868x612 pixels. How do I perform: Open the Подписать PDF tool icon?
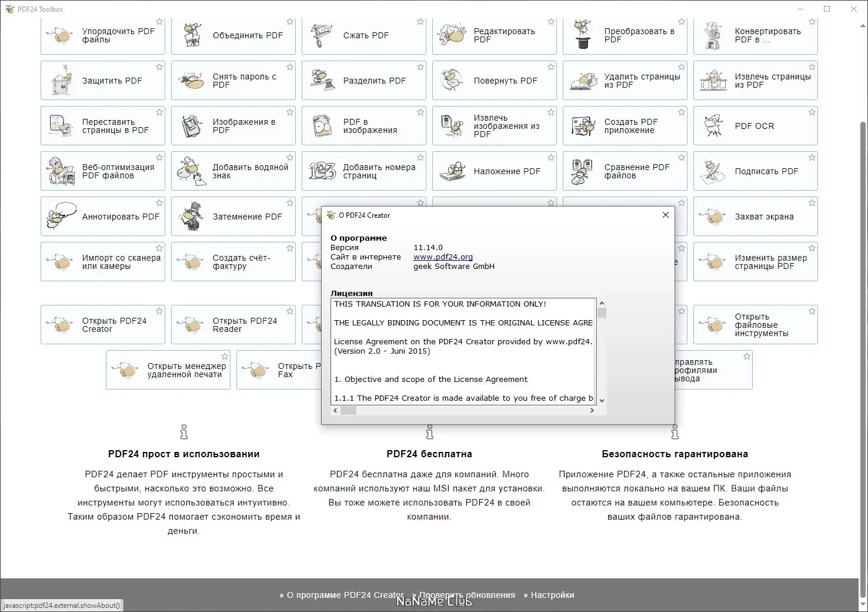714,171
